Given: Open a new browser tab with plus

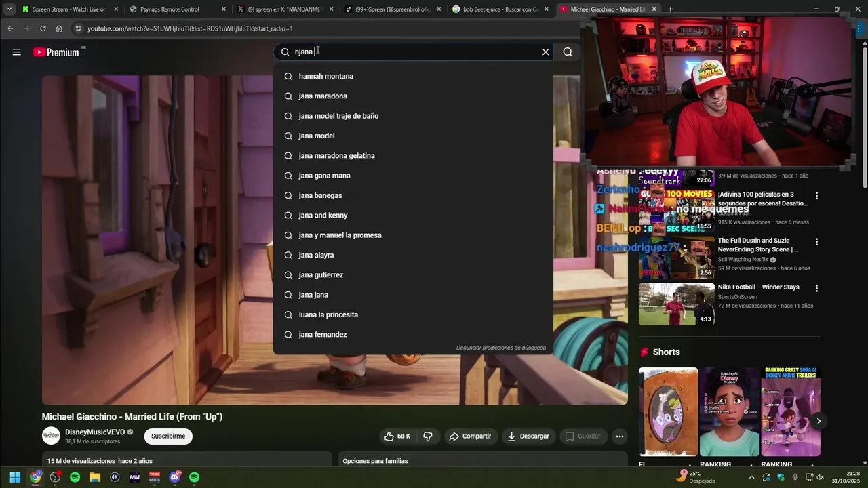Looking at the screenshot, I should (x=670, y=9).
